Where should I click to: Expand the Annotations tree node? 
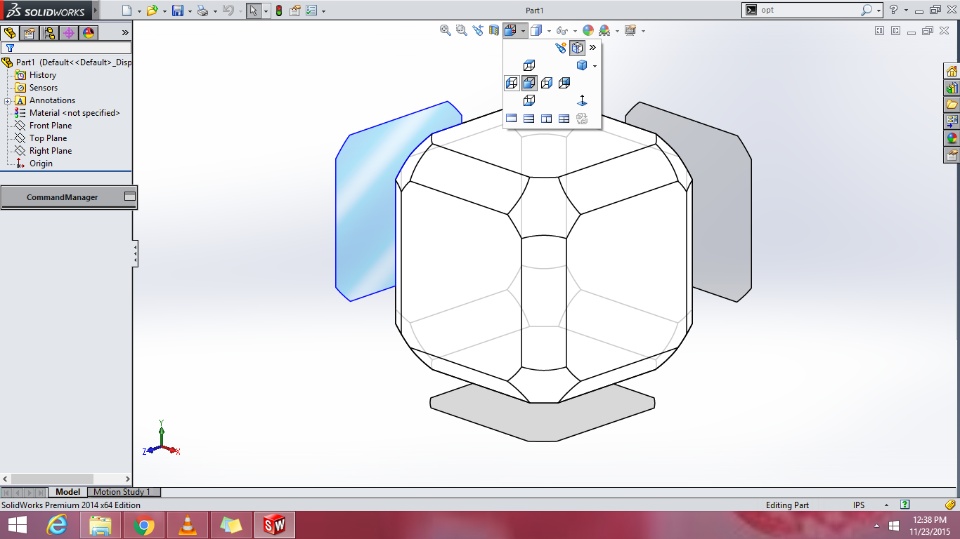pos(7,100)
